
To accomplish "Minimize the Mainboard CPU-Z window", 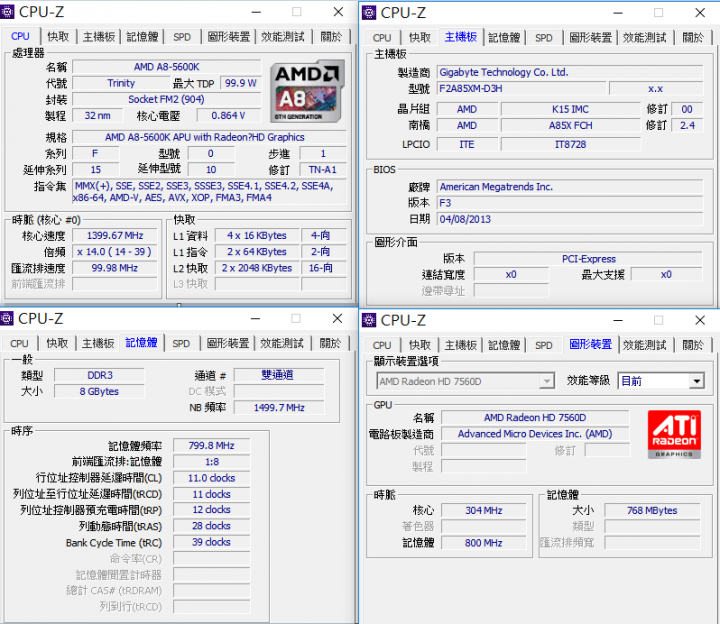I will coord(618,13).
